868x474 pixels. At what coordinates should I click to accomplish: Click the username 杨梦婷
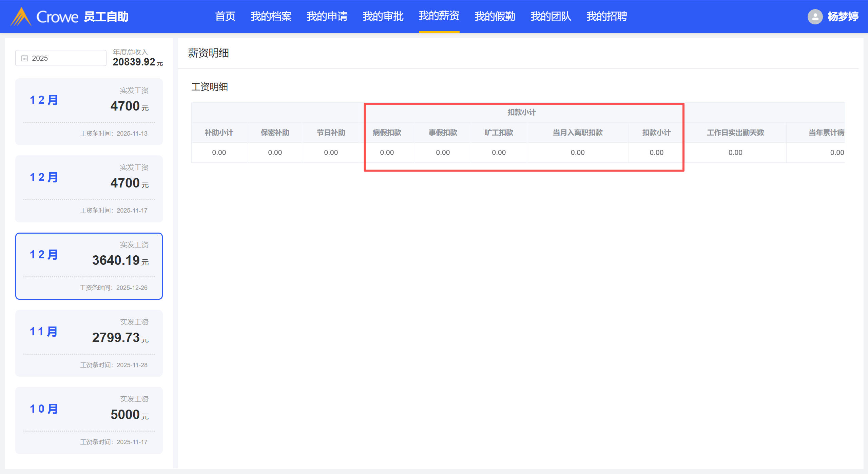coord(843,17)
